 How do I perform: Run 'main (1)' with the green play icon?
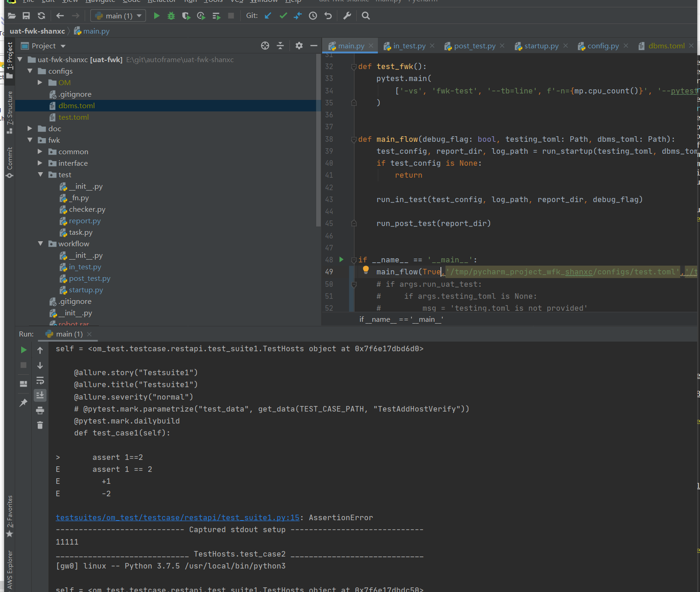[x=156, y=16]
